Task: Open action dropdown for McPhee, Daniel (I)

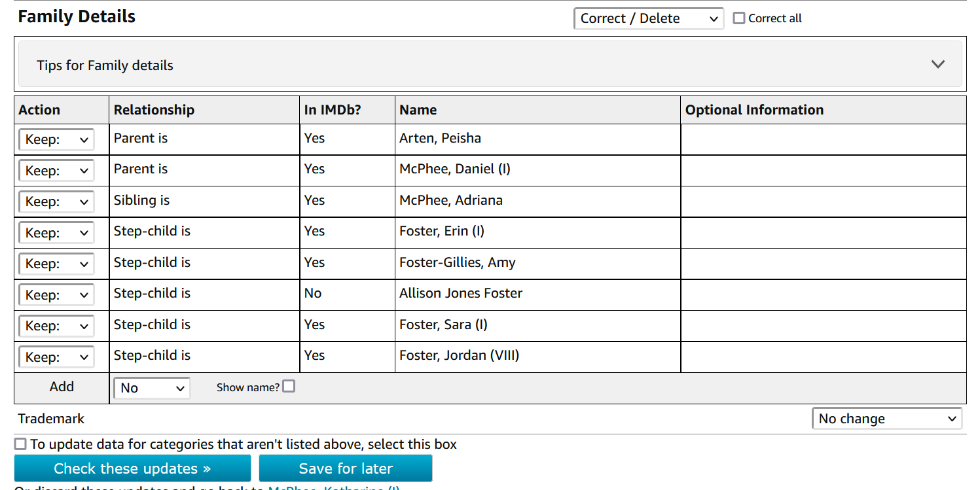Action: click(56, 171)
